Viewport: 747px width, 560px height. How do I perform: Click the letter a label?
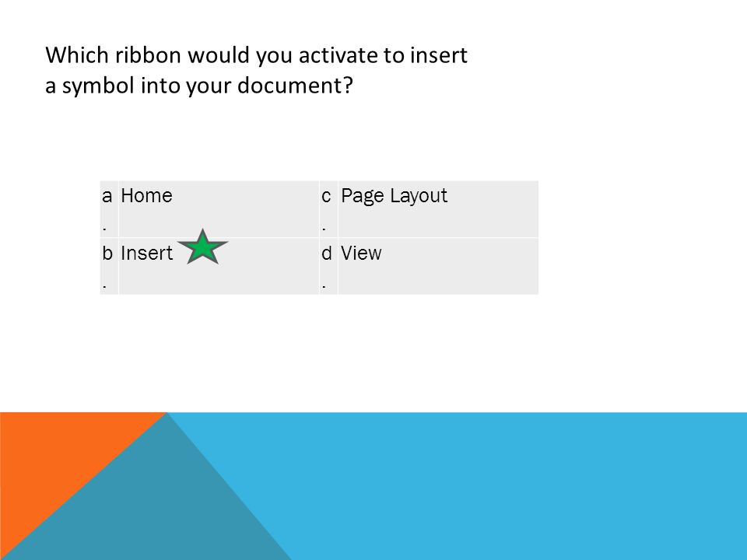coord(107,196)
